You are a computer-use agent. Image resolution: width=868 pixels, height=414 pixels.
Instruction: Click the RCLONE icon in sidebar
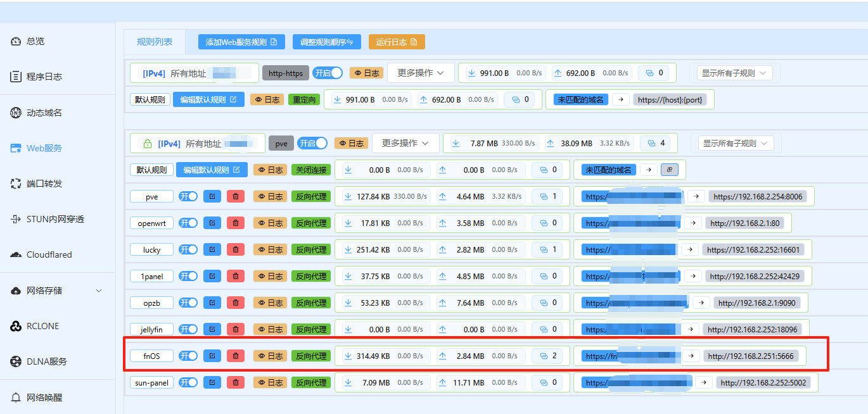16,326
